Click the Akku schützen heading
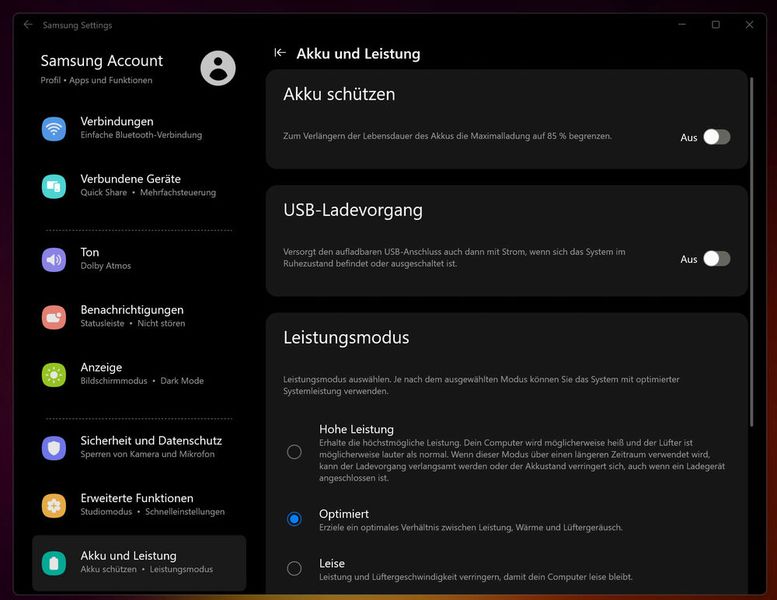The height and width of the screenshot is (600, 777). click(x=339, y=94)
